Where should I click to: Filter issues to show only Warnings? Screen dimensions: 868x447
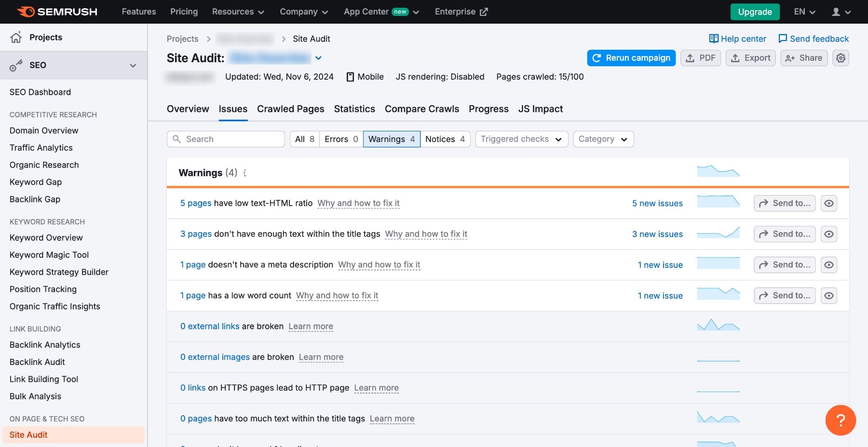pos(392,139)
